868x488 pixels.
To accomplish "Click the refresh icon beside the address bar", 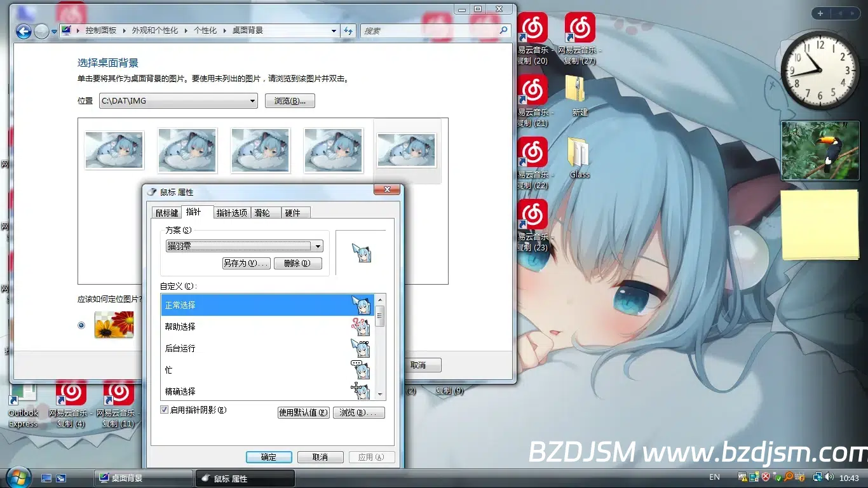I will 348,30.
